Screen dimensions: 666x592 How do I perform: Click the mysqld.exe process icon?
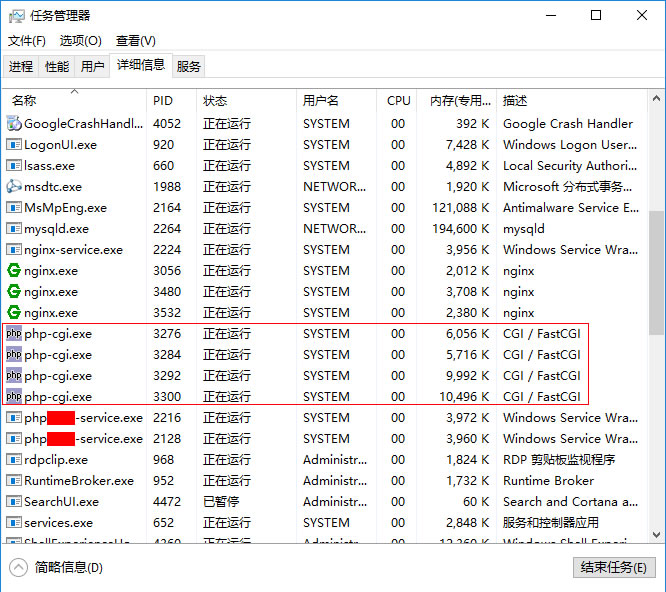click(x=14, y=229)
